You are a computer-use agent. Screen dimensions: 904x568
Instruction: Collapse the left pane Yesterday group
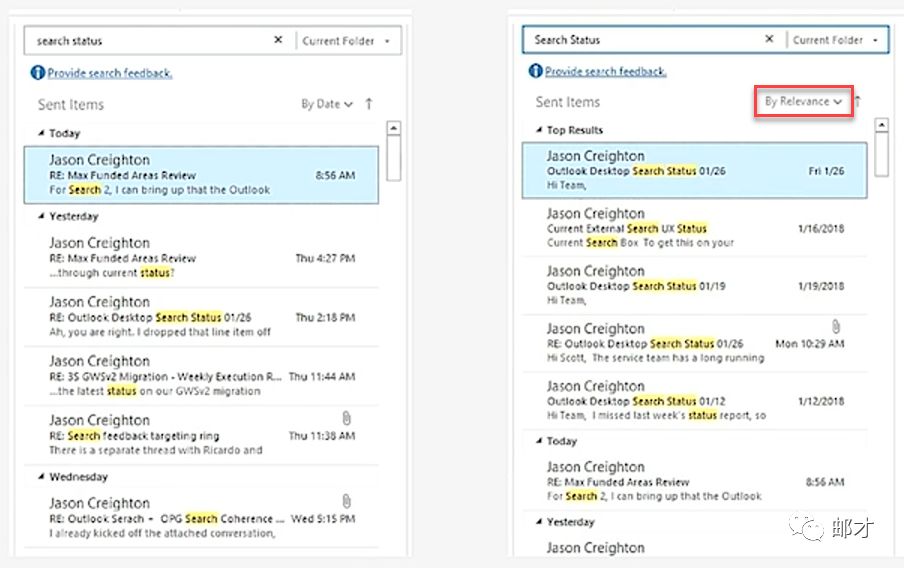(41, 216)
